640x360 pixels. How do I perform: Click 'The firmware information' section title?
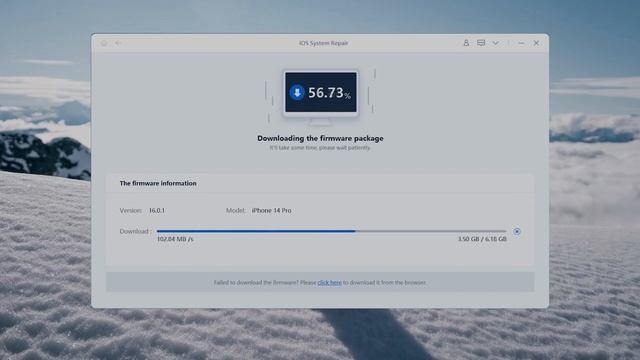[158, 183]
